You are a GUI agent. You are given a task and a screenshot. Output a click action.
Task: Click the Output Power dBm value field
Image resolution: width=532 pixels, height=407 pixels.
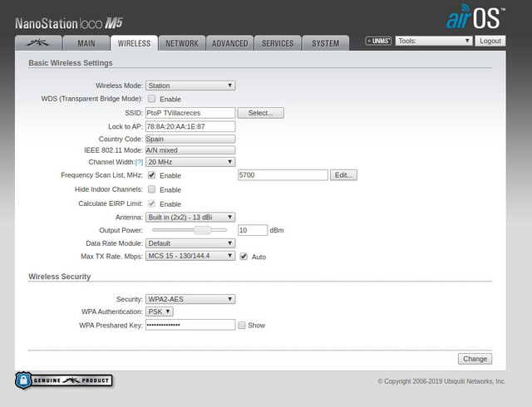(x=253, y=230)
